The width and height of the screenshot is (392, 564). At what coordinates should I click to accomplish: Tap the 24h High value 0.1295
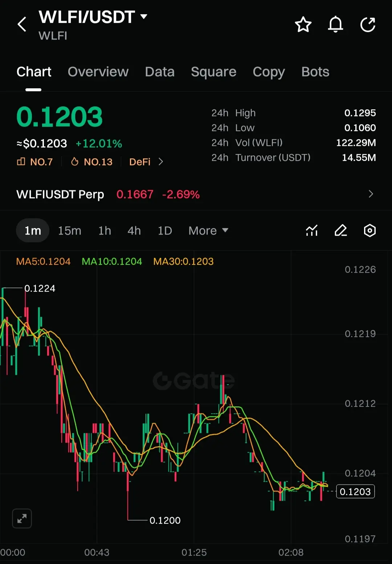pos(360,113)
